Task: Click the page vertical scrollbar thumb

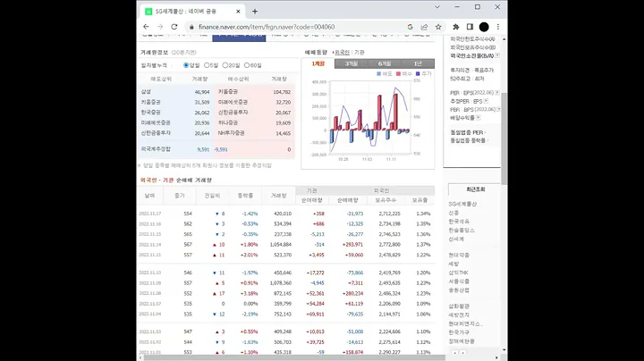Action: (504, 139)
